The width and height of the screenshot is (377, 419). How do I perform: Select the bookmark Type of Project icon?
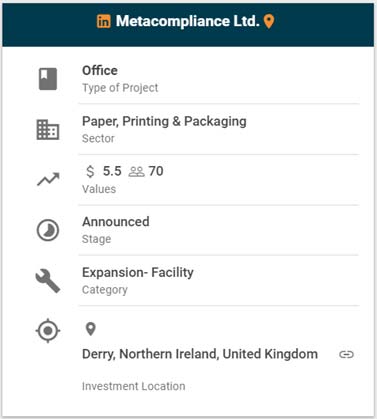48,79
